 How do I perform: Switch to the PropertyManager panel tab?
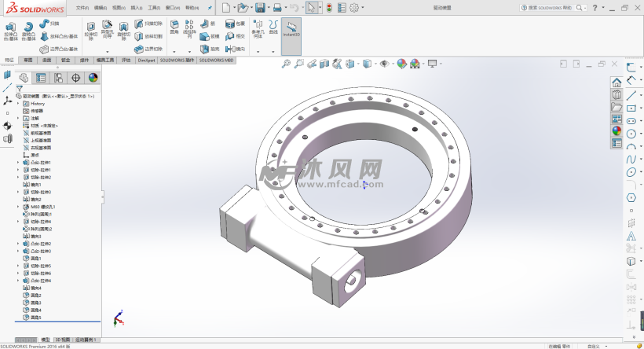point(41,77)
